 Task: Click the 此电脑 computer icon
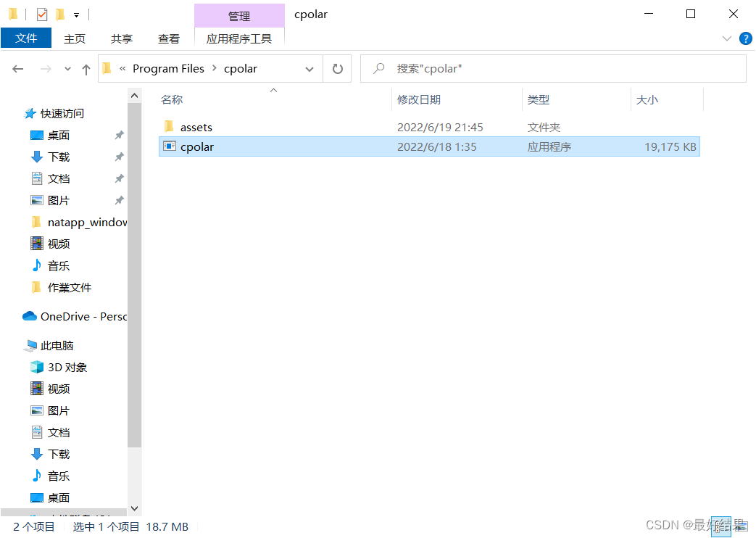coord(31,345)
